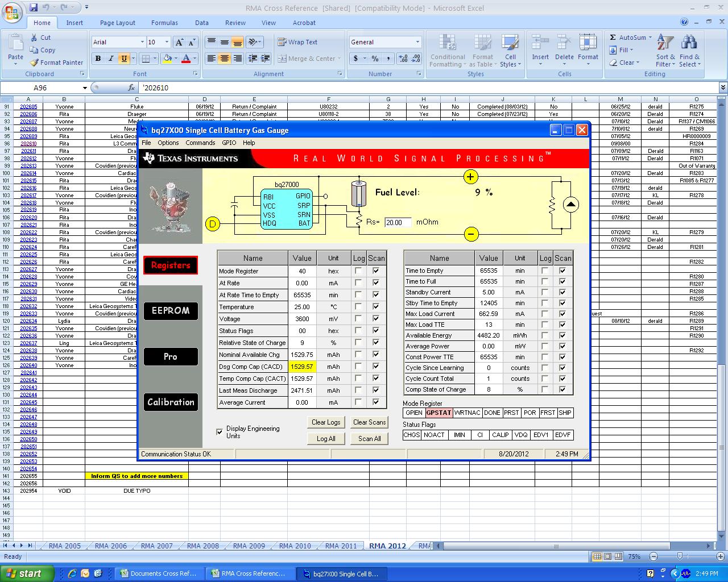Click the Registers button
Screen dimensions: 728x582
171,265
